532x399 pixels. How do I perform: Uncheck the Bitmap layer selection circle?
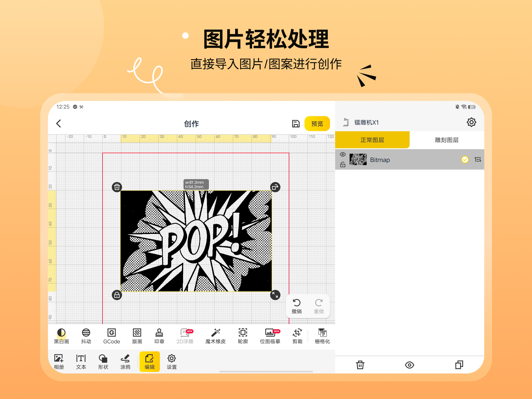pos(465,159)
